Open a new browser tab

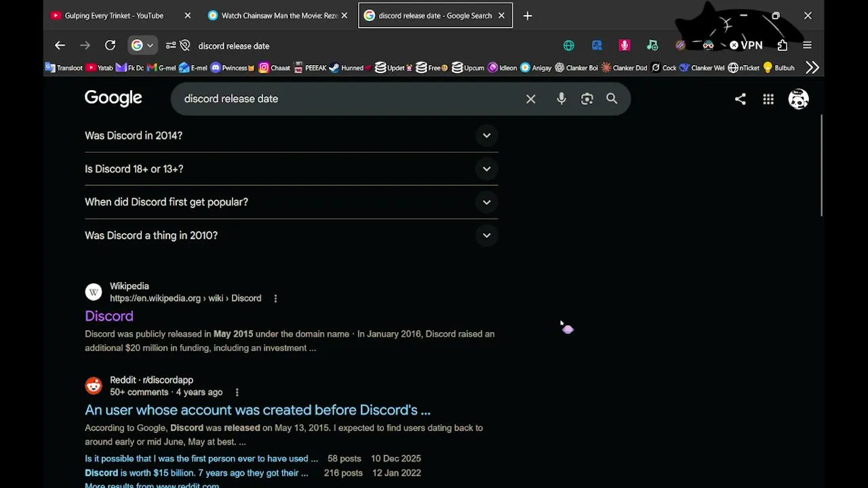[x=528, y=16]
